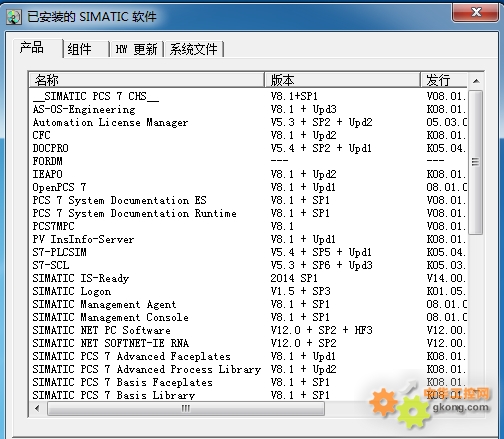Close the installed SIMATIC software dialog
The height and width of the screenshot is (439, 504).
[x=476, y=12]
